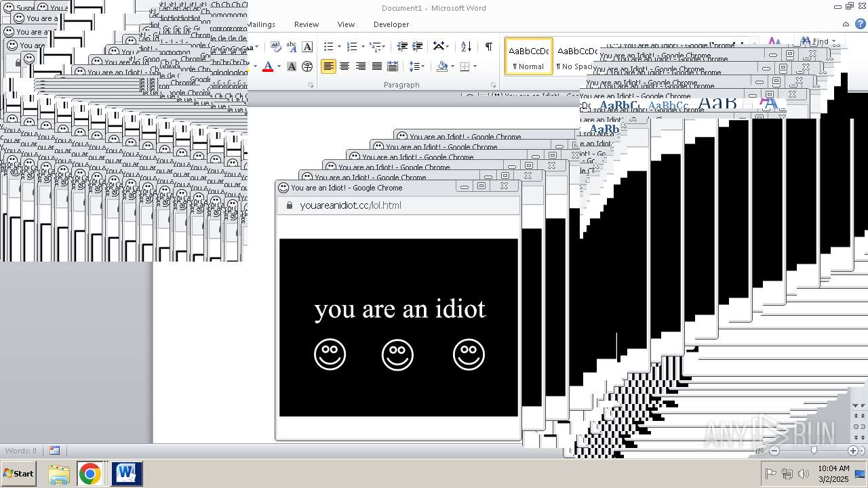Sort the selected text alphabetically

(466, 47)
